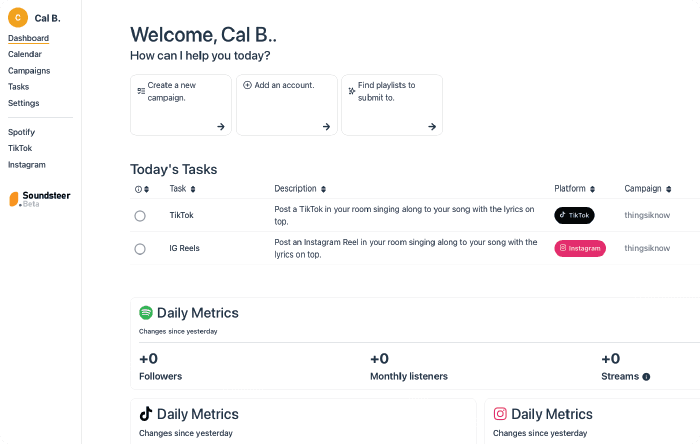Viewport: 700px width, 444px height.
Task: Click arrow on Add an account card
Action: (x=326, y=127)
